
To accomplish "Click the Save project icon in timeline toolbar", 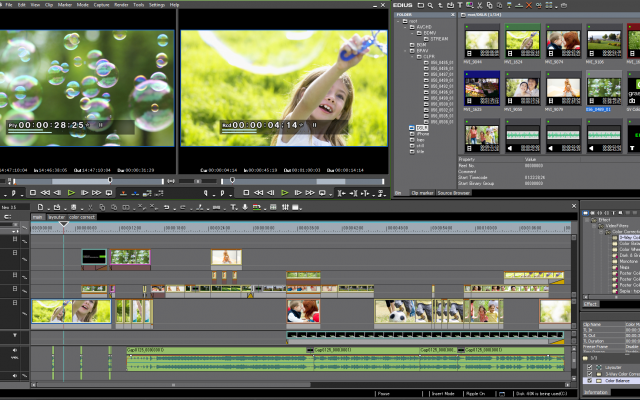I will pyautogui.click(x=73, y=207).
